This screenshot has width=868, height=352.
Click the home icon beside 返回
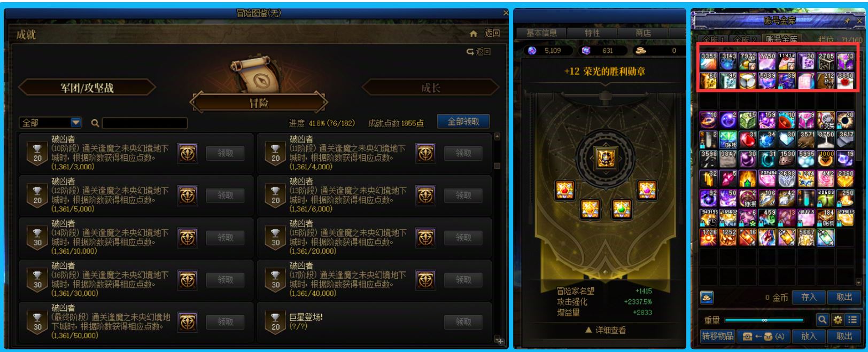[x=473, y=34]
